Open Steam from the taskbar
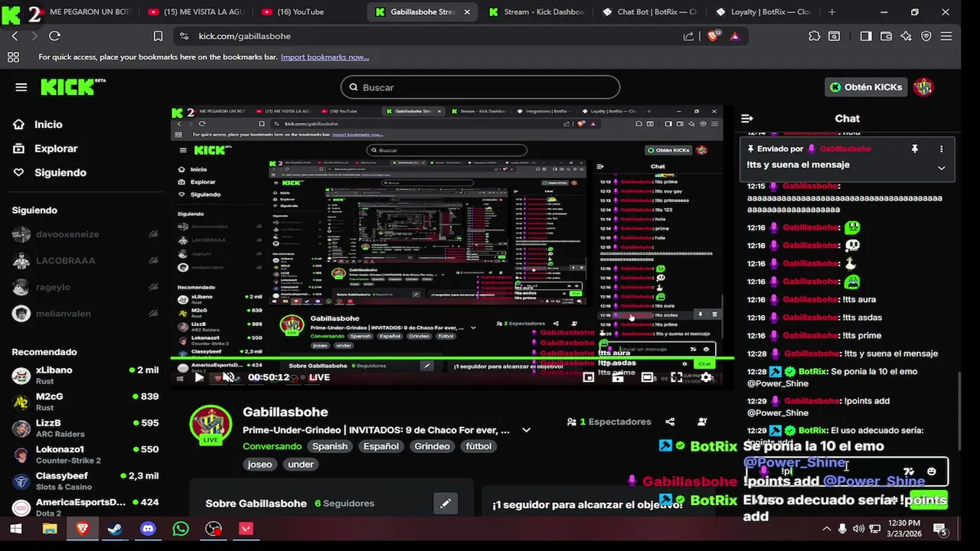Image resolution: width=980 pixels, height=551 pixels. 115,529
